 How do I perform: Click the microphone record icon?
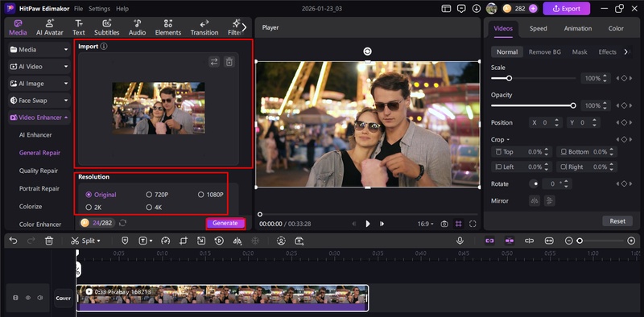click(460, 241)
